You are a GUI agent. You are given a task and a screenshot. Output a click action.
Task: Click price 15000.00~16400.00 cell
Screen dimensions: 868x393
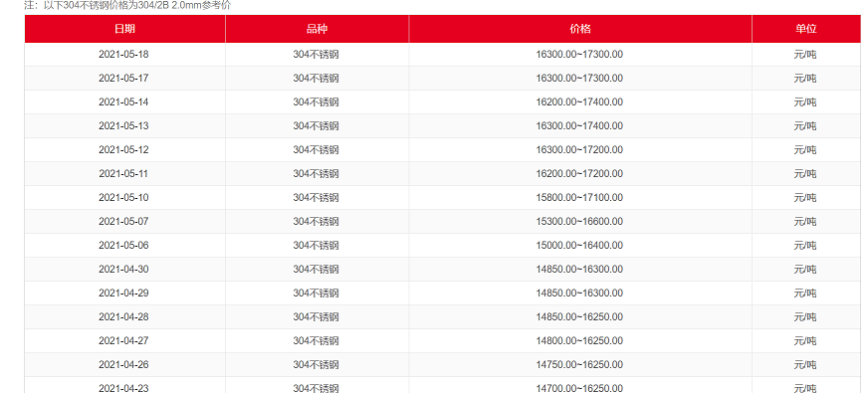click(579, 245)
